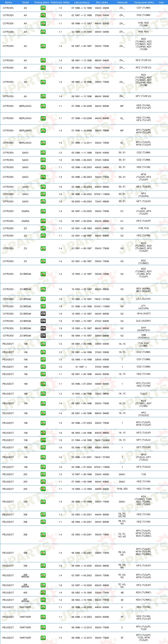168x644 pixels.
Task: Click petrol icon for Saxo 87kW/118KM row
Action: (43, 194)
